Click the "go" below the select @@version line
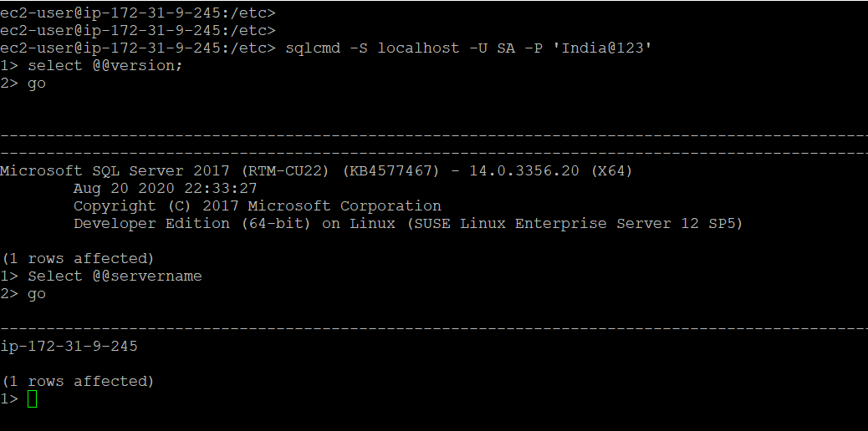 [37, 84]
